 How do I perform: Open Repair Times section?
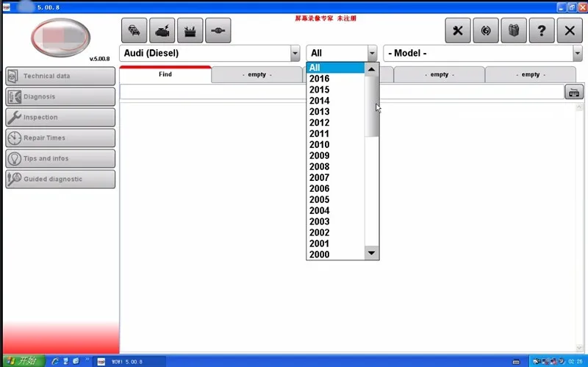[60, 138]
